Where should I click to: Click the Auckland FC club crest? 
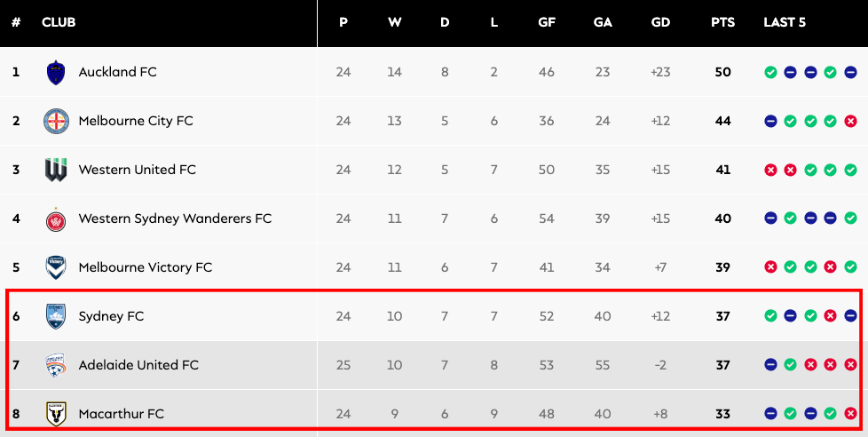click(x=56, y=72)
